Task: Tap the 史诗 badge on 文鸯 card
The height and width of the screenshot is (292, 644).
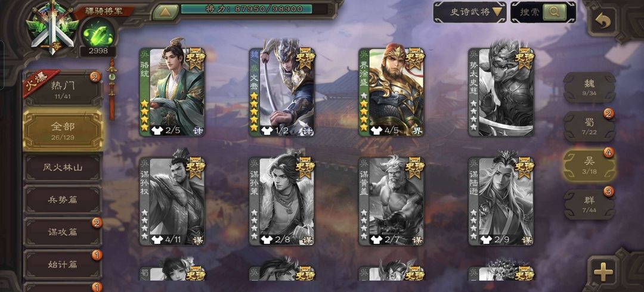Action: click(x=305, y=57)
